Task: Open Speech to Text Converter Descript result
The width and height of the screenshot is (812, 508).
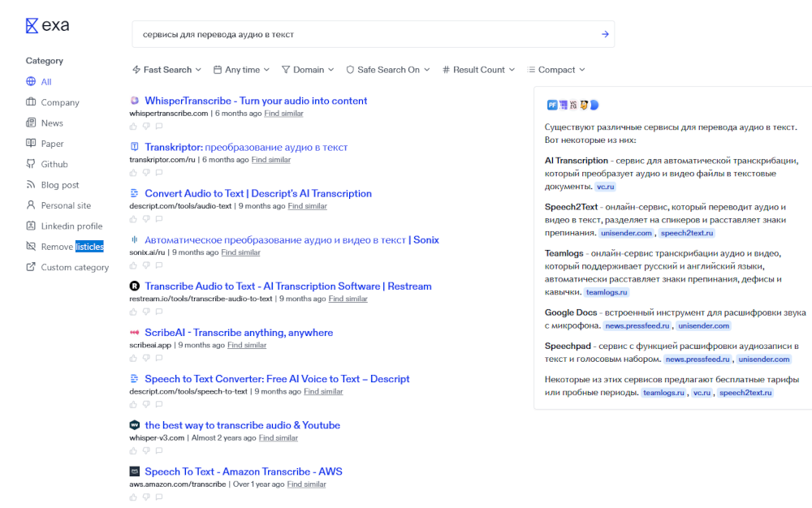Action: (277, 379)
